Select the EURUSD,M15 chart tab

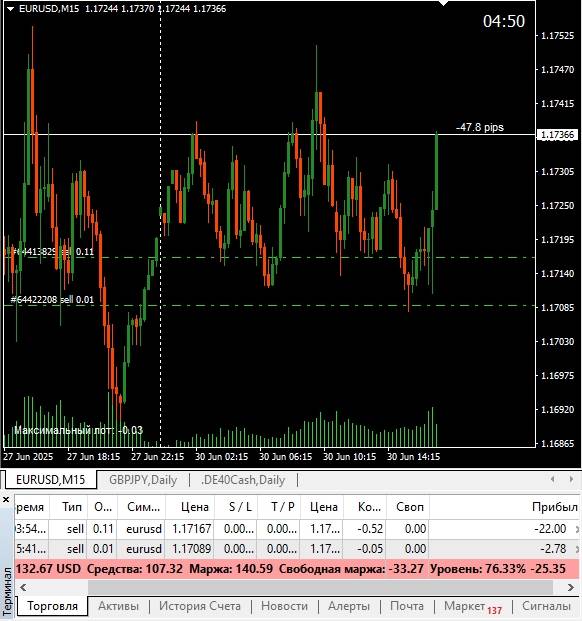click(50, 480)
